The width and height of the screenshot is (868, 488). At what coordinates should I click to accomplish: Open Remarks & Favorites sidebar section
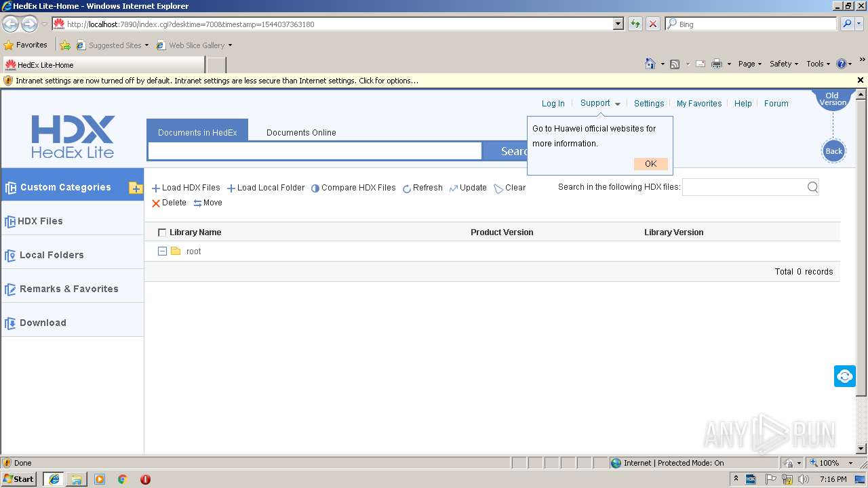pos(73,289)
